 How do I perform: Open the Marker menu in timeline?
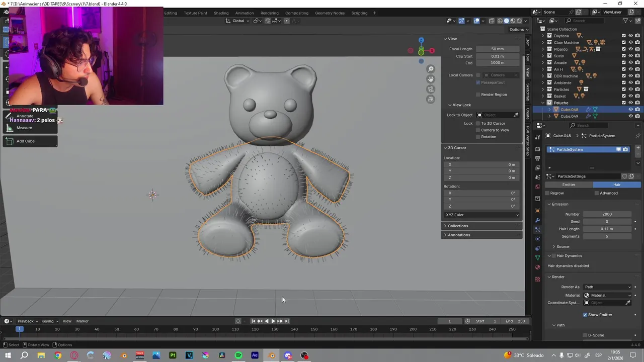83,321
